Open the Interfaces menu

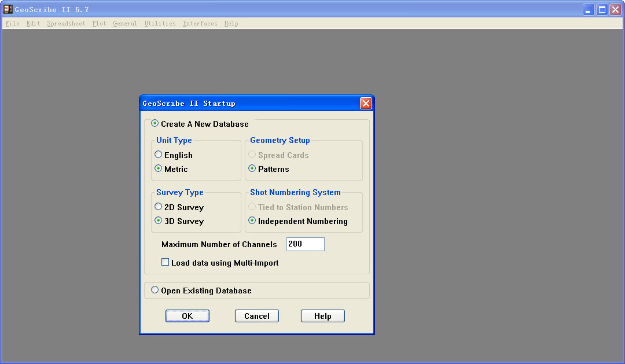[200, 24]
